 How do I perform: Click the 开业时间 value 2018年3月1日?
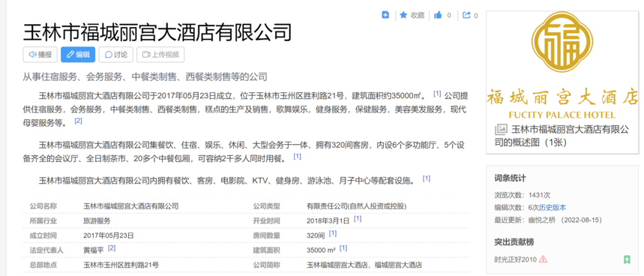[x=328, y=221]
